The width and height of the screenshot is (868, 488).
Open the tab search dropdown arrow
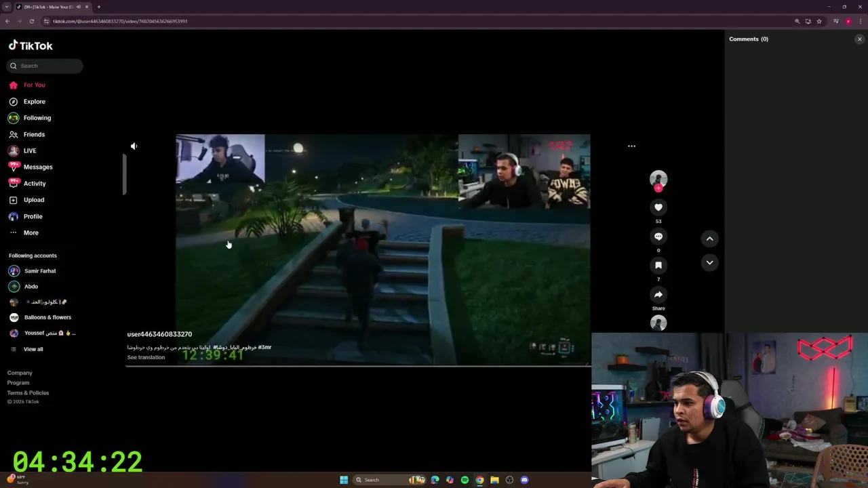tap(6, 7)
